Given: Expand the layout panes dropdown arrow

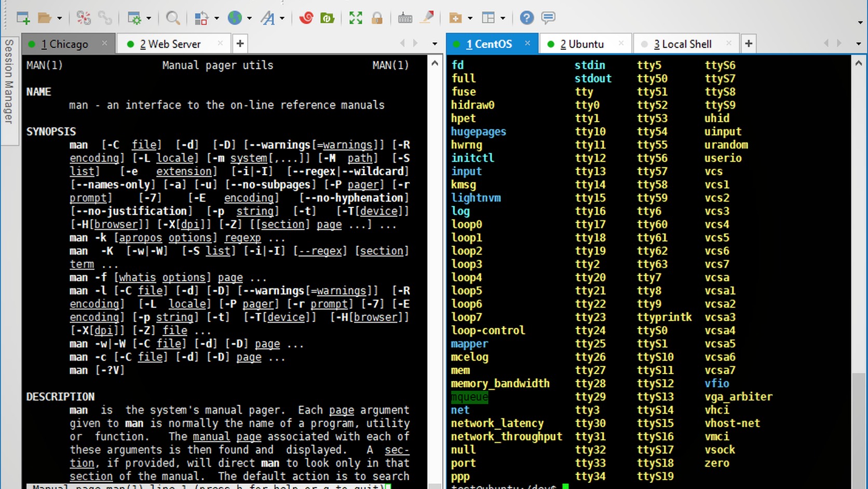Looking at the screenshot, I should tap(503, 18).
